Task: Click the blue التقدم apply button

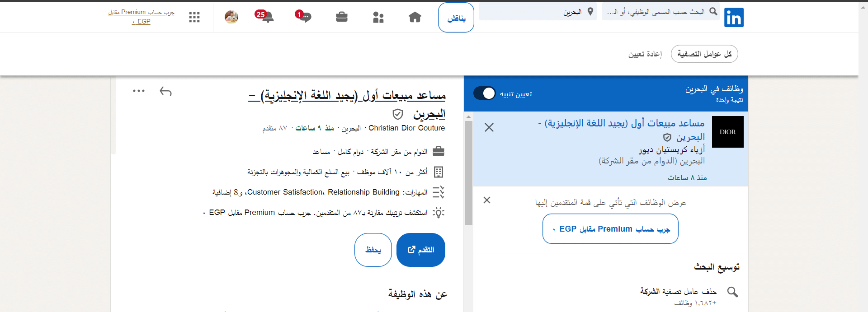Action: (421, 250)
